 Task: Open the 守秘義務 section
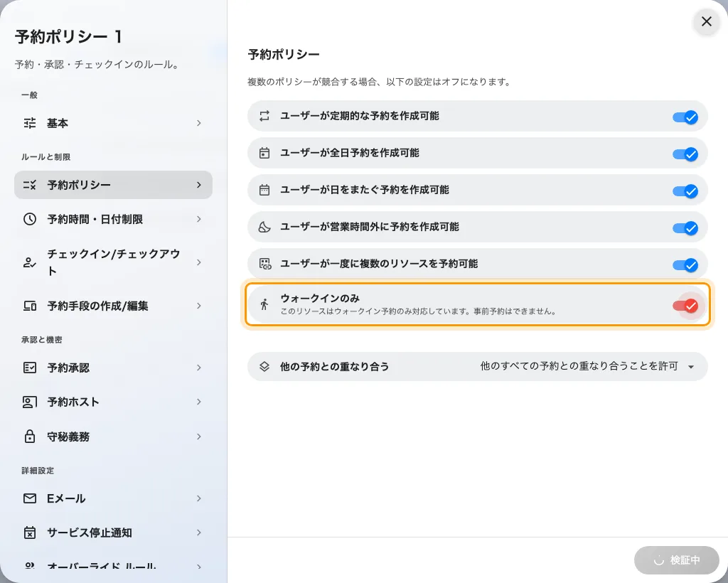click(x=113, y=437)
